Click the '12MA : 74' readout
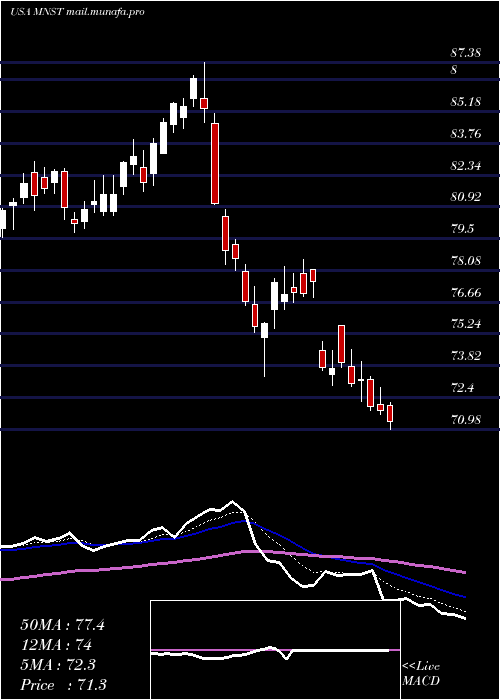 pyautogui.click(x=56, y=645)
